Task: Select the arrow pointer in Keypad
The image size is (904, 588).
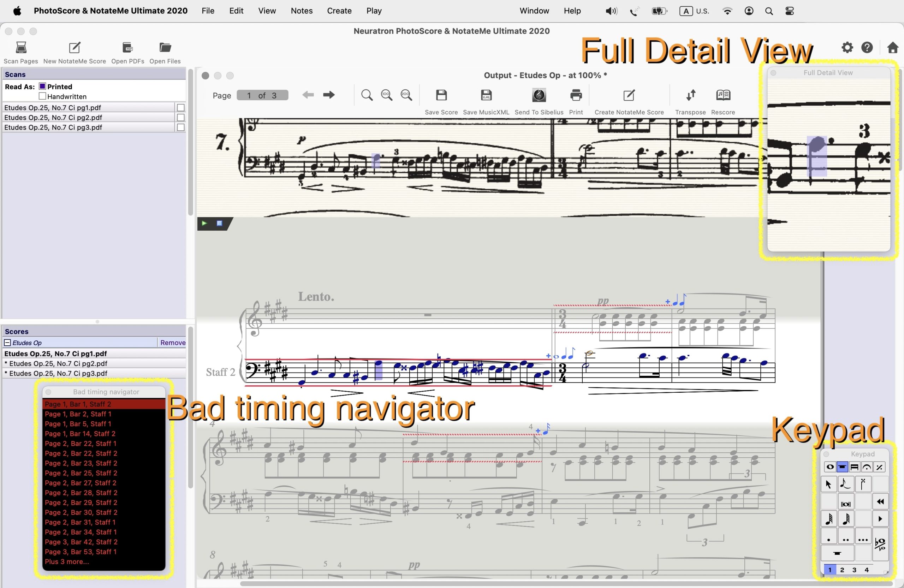Action: point(828,484)
